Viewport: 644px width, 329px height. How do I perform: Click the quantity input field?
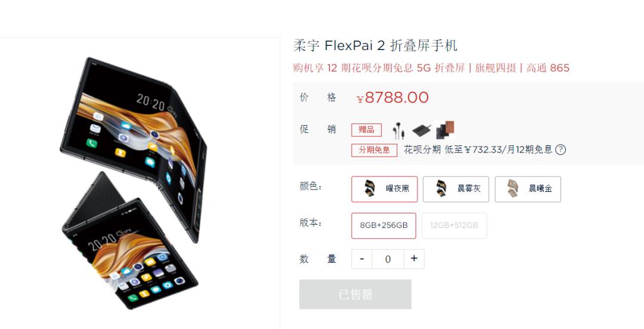[x=388, y=259]
